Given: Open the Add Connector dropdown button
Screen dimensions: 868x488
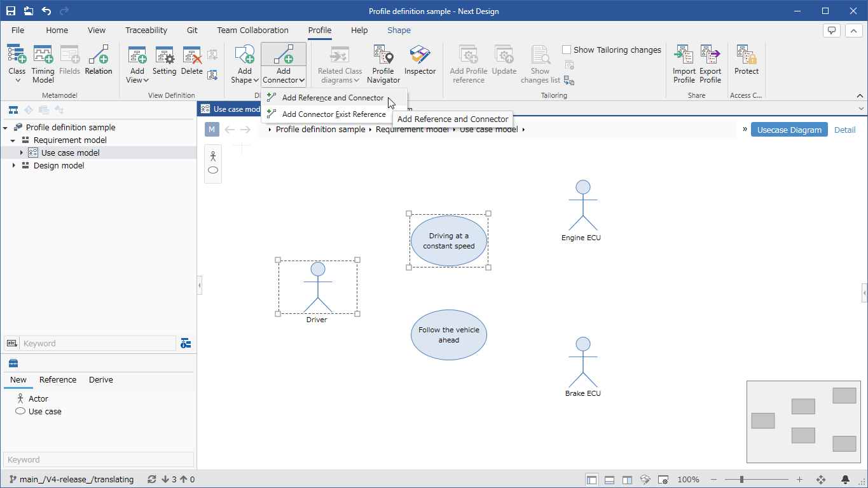Looking at the screenshot, I should coord(284,76).
